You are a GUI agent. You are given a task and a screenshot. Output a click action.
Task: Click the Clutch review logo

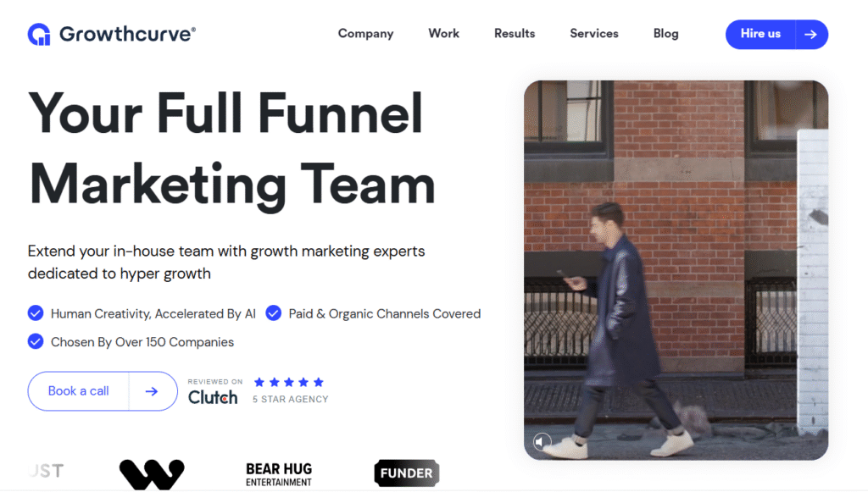pos(213,396)
